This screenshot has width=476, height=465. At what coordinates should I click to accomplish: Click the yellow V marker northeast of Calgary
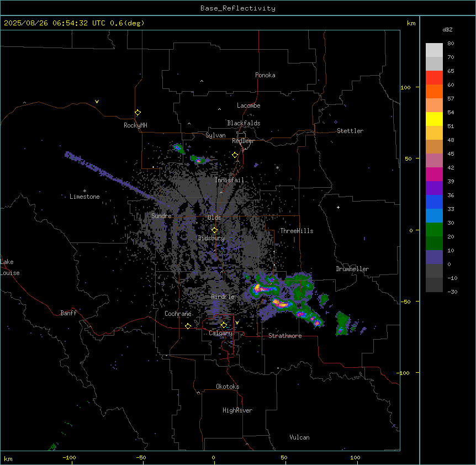(x=237, y=323)
